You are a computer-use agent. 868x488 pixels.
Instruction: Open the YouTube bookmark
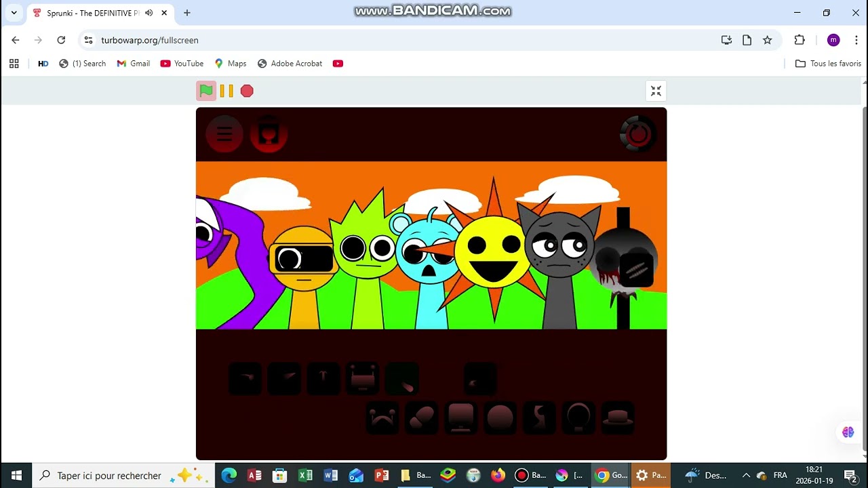point(182,64)
